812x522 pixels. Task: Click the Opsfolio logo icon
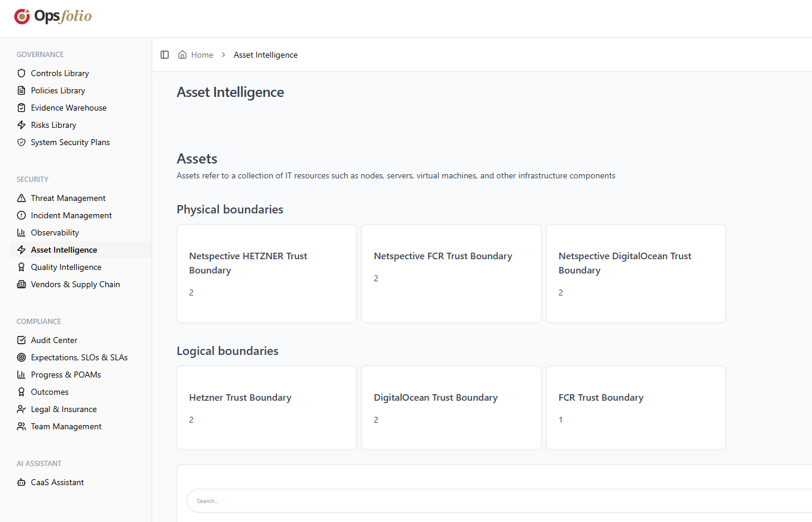coord(21,17)
